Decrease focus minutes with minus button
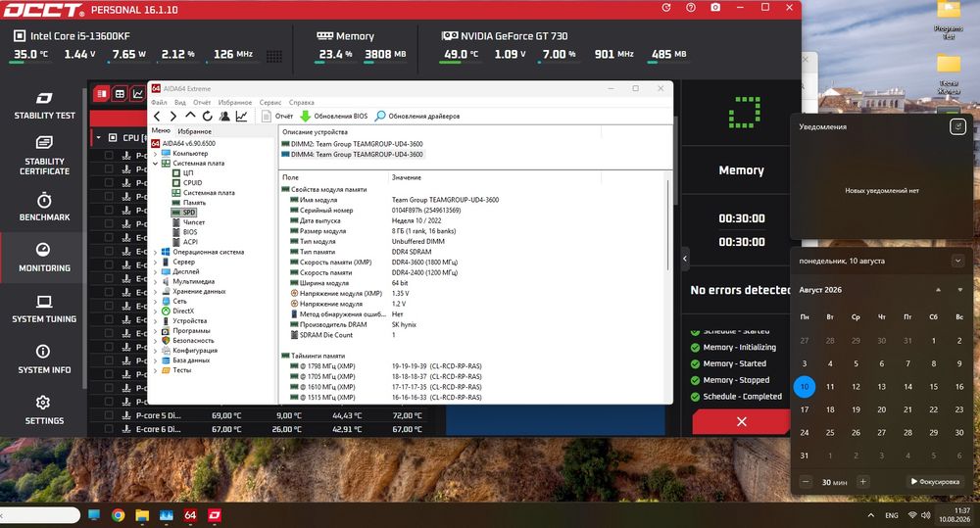 coord(806,482)
